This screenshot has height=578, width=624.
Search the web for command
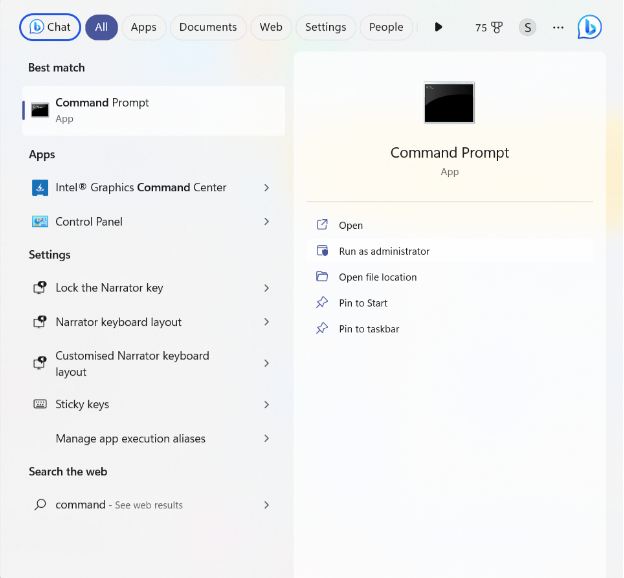point(154,505)
